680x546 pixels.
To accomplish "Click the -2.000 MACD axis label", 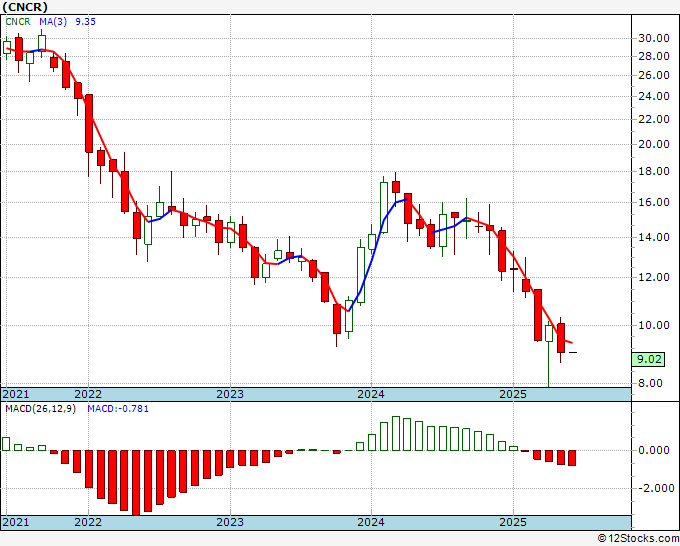I will (x=656, y=488).
